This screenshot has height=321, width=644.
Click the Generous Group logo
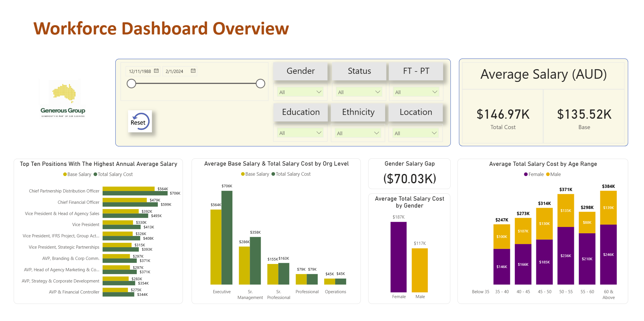(63, 99)
